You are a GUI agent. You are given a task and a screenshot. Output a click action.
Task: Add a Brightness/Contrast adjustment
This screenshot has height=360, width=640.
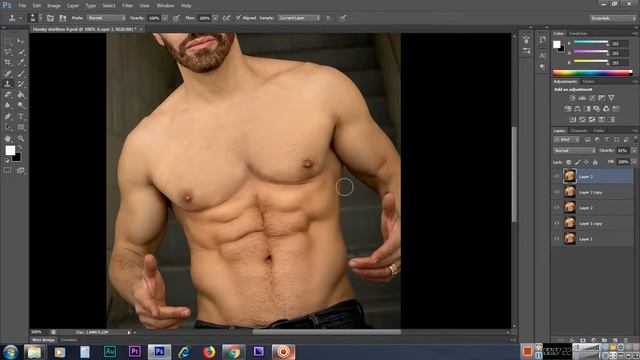click(x=572, y=98)
